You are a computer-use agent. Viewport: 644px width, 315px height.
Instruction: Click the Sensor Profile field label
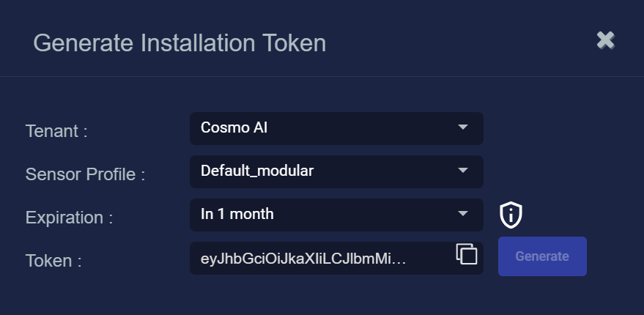tap(85, 174)
